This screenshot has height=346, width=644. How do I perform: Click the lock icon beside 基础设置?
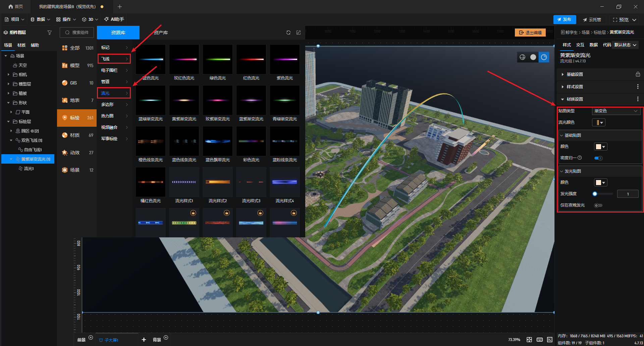point(638,74)
